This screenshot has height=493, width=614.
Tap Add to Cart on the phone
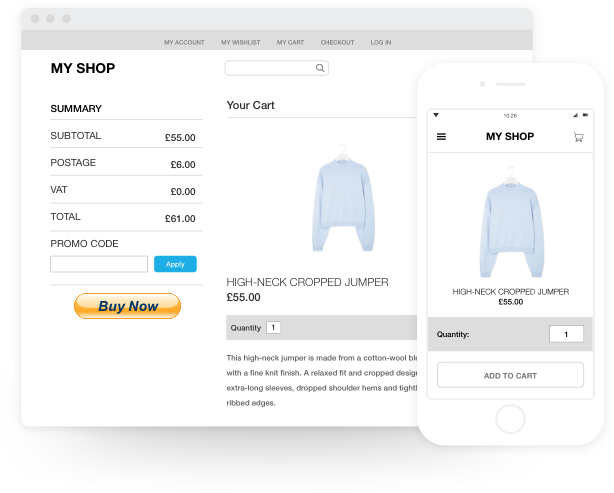coord(510,376)
